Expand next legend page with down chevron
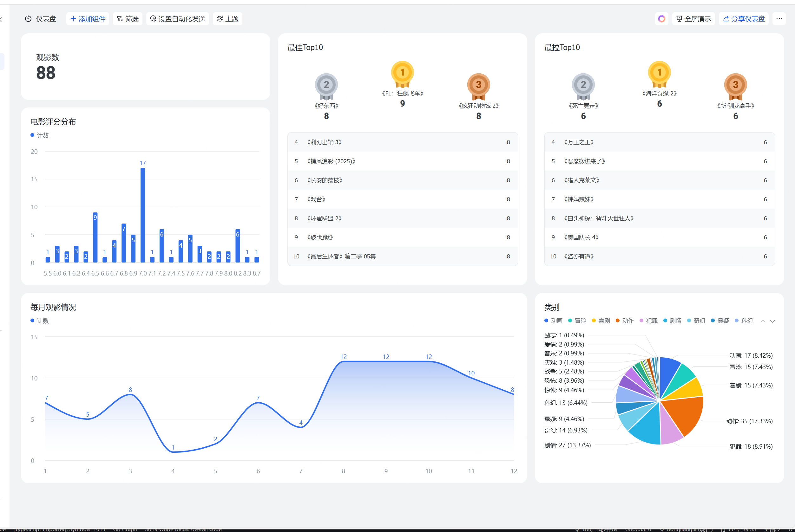 tap(772, 321)
